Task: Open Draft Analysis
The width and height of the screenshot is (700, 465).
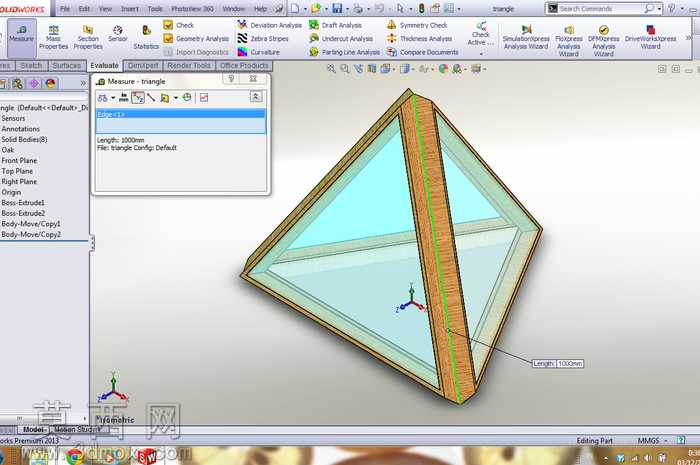Action: [x=335, y=25]
